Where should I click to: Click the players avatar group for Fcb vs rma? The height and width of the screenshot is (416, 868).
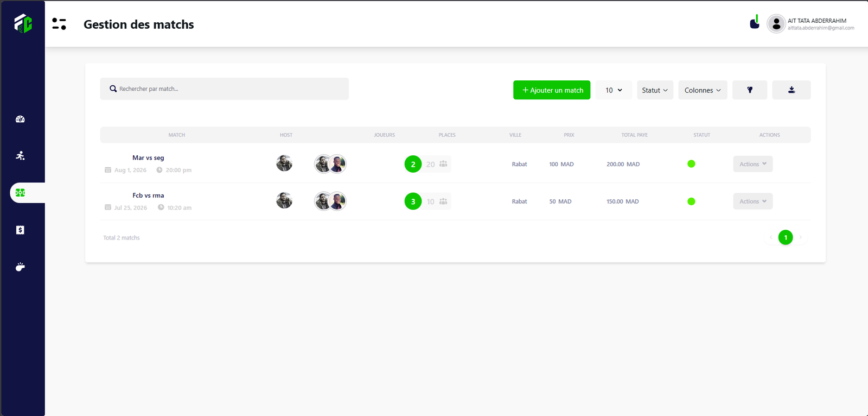(x=330, y=201)
